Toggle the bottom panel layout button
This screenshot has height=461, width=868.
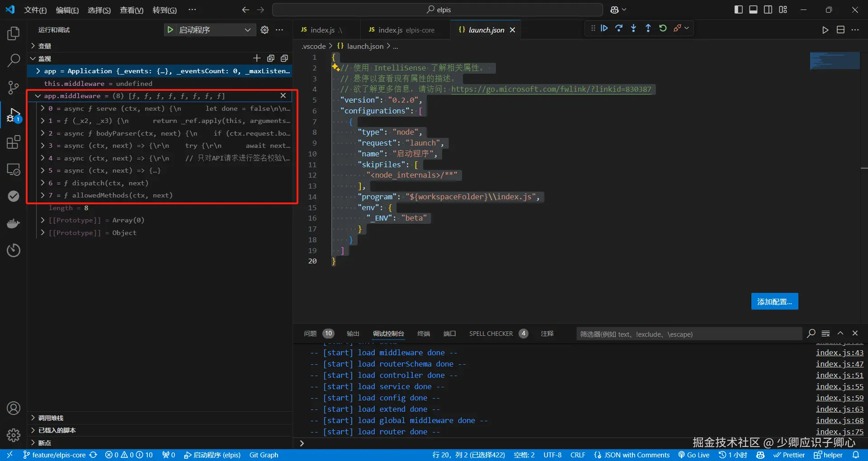click(753, 9)
